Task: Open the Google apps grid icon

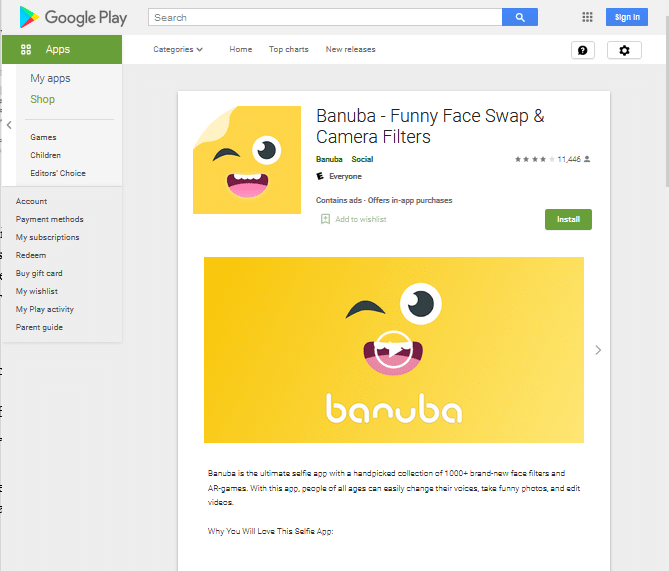Action: [587, 17]
